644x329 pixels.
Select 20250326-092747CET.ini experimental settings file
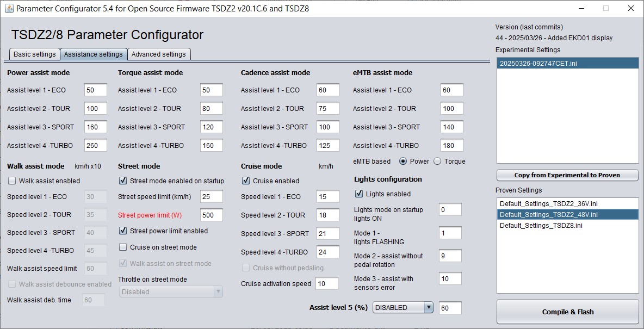coord(568,63)
